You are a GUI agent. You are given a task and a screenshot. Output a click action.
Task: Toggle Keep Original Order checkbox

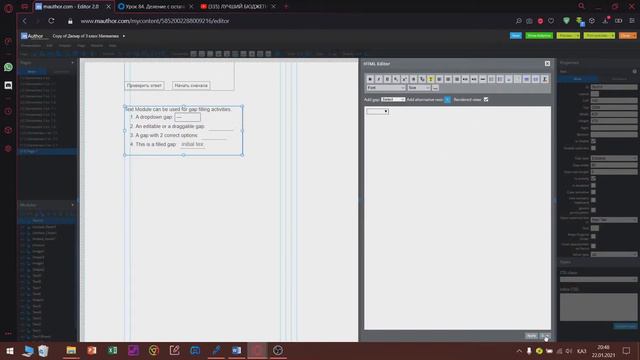tap(593, 236)
